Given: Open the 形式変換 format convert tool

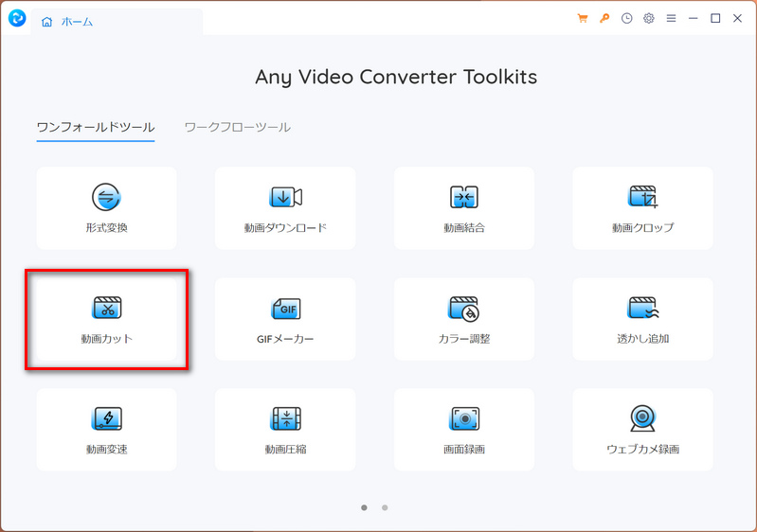Looking at the screenshot, I should pos(106,208).
